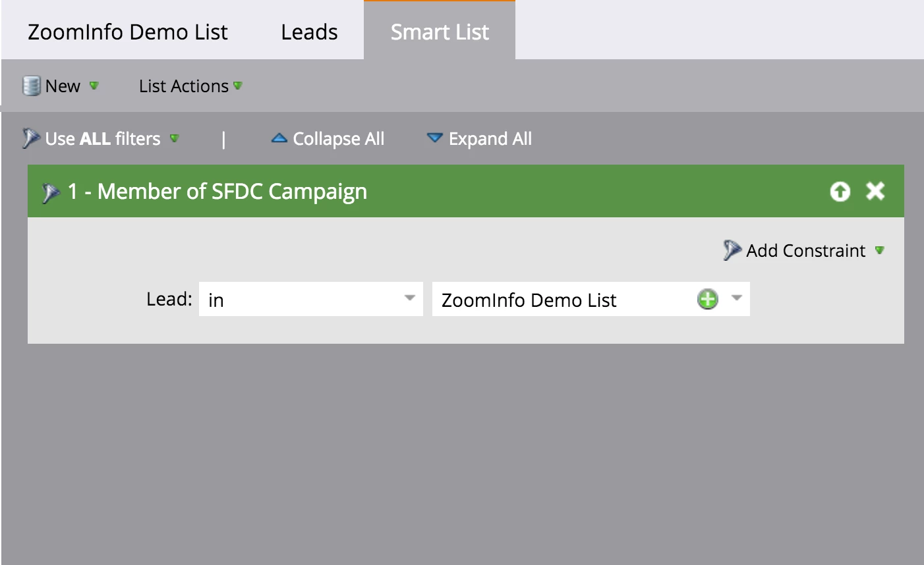Click the filter funnel icon beside Use ALL filters
924x565 pixels.
pos(31,138)
